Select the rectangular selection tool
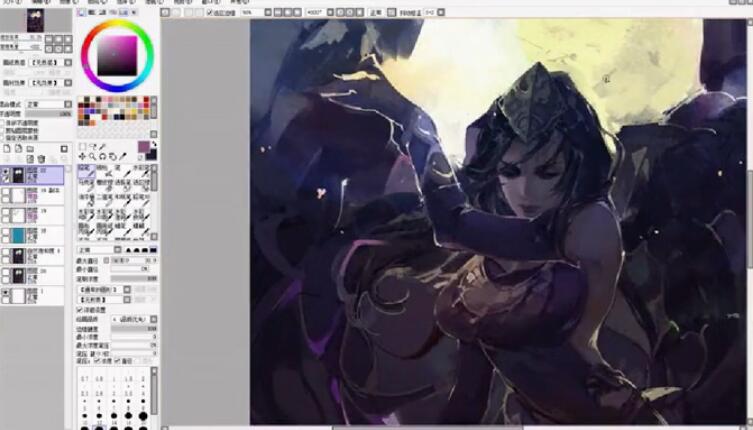 pos(82,147)
